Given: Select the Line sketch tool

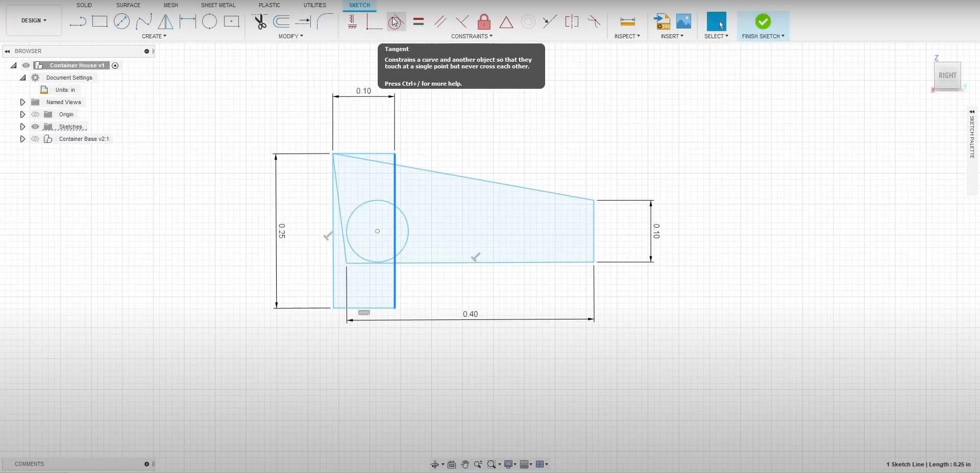Looking at the screenshot, I should [x=78, y=21].
